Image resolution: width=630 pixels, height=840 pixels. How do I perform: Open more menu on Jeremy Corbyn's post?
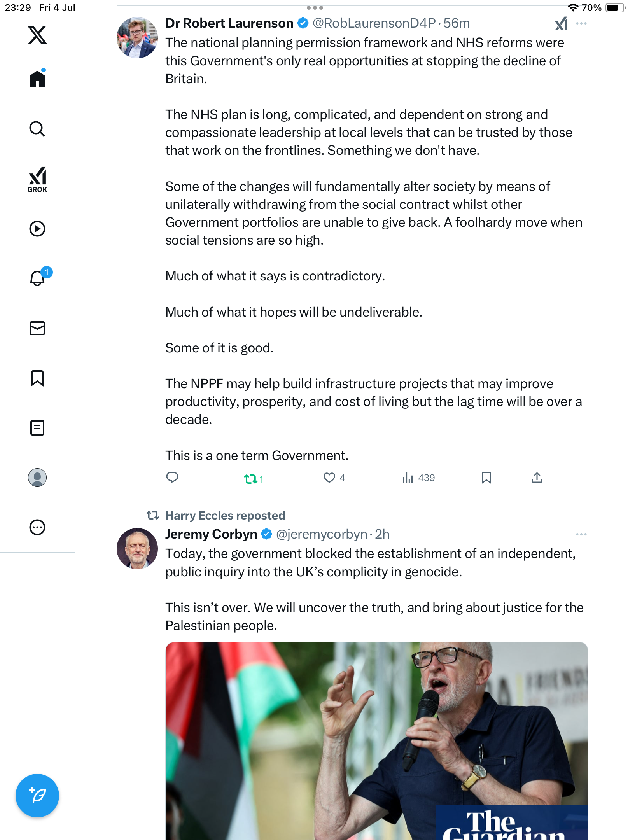(x=581, y=534)
